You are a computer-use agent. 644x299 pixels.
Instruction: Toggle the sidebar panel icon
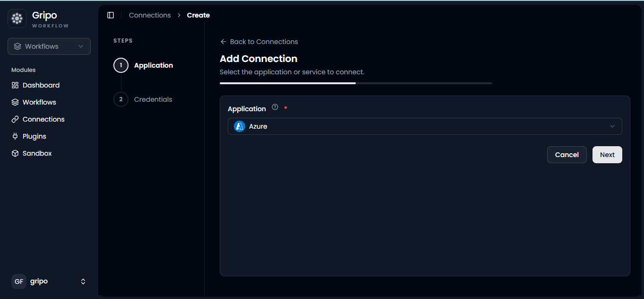tap(111, 15)
